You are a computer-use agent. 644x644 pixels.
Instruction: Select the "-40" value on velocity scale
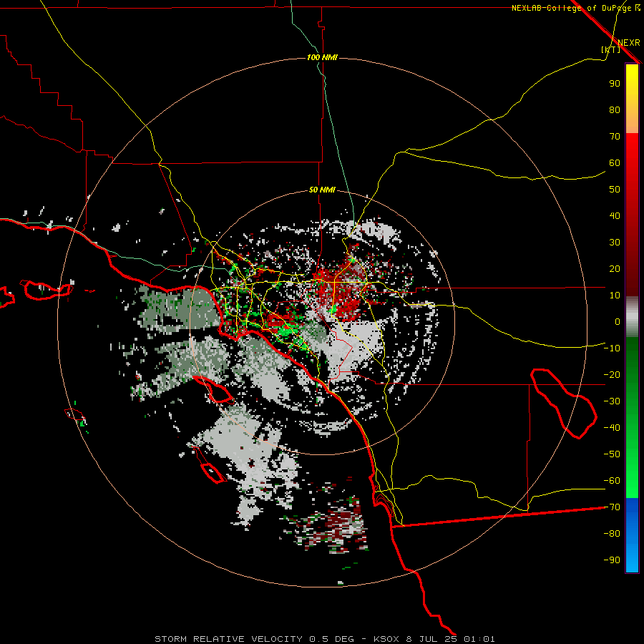(x=612, y=428)
